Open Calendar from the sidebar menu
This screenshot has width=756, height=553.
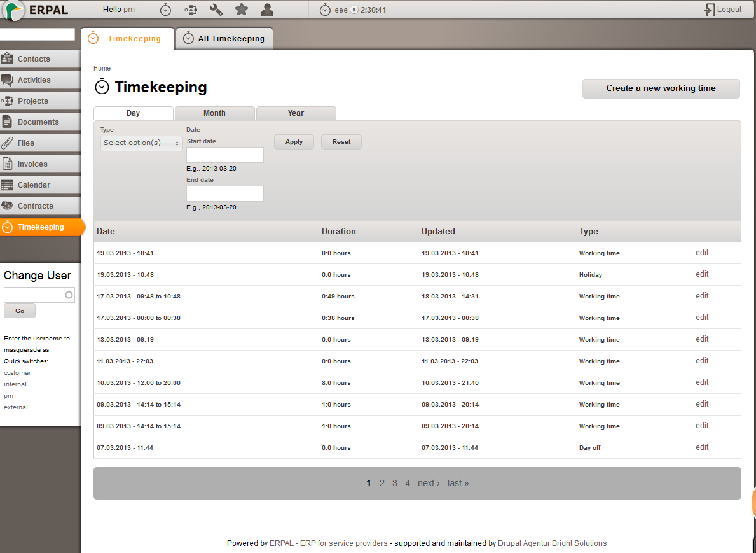coord(40,185)
